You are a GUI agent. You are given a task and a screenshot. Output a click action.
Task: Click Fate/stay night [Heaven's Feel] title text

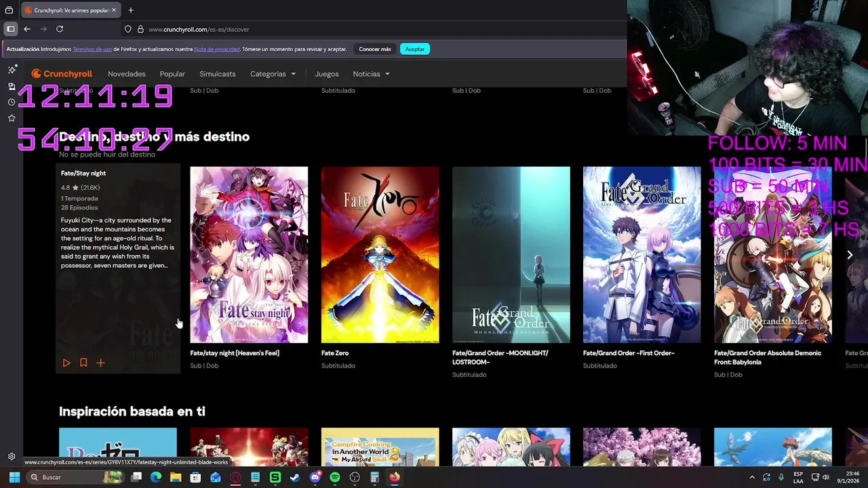click(x=235, y=353)
